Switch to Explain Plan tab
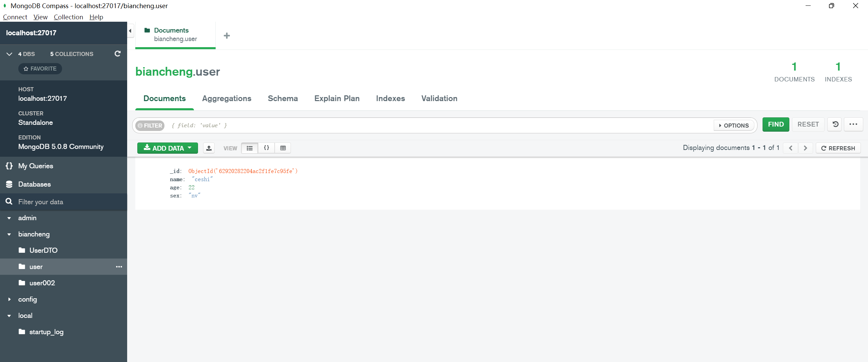 pos(337,98)
